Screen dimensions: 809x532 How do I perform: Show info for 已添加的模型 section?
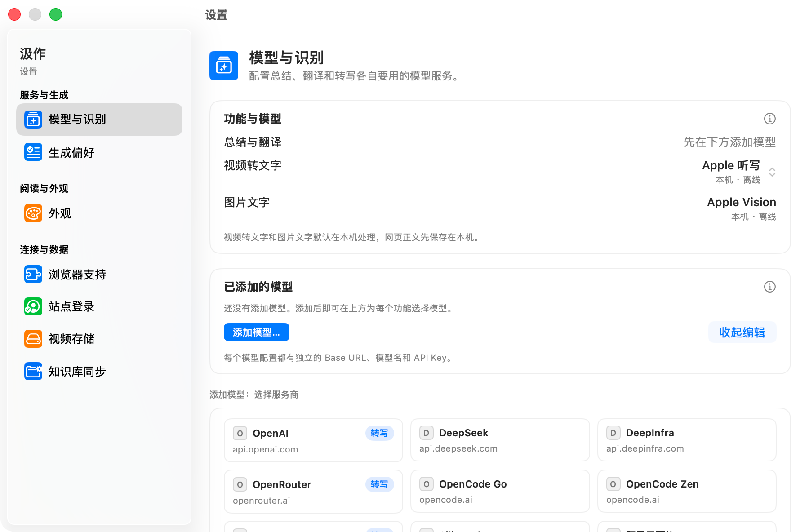point(770,287)
